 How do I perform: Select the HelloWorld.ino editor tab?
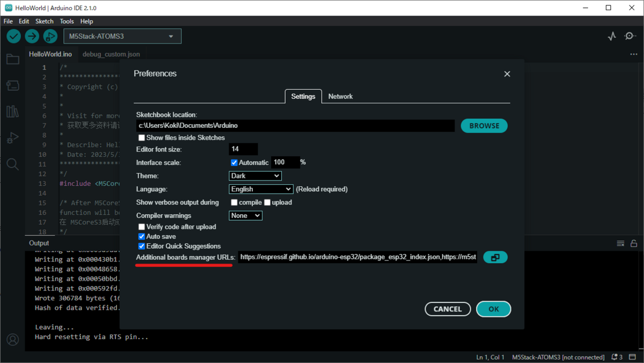pyautogui.click(x=50, y=54)
